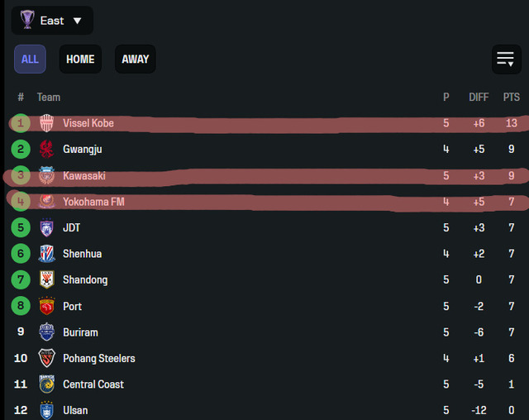
Task: Click the JDT club crest
Action: click(x=46, y=227)
